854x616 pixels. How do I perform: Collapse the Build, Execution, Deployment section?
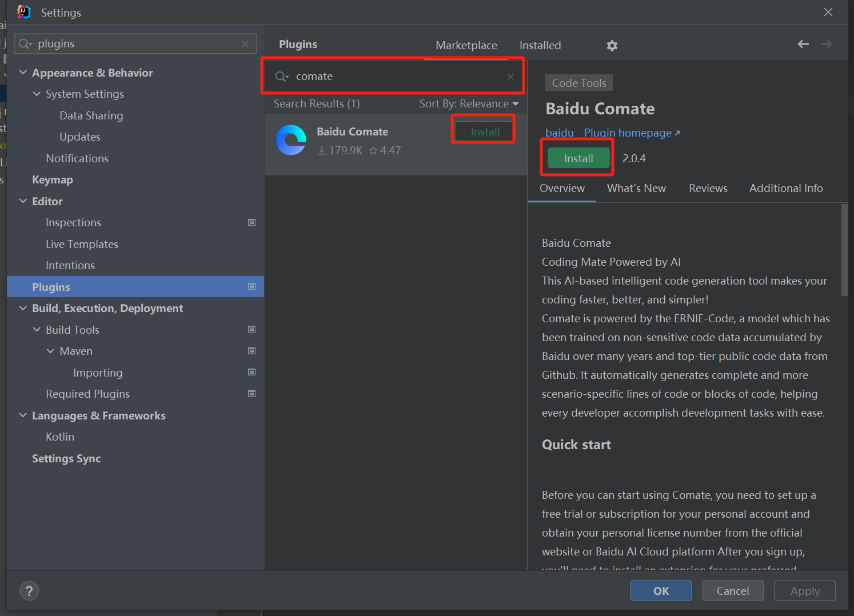[23, 308]
